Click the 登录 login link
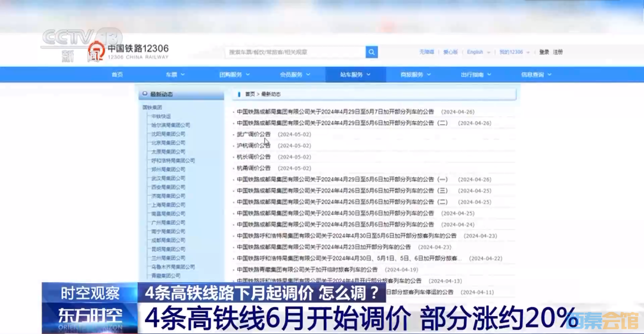Image resolution: width=644 pixels, height=334 pixels. pos(544,52)
